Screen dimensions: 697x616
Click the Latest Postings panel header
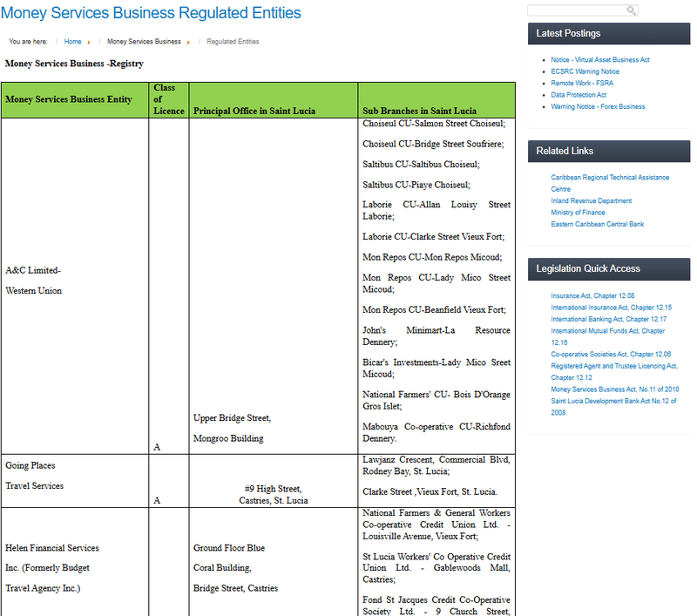coord(609,33)
